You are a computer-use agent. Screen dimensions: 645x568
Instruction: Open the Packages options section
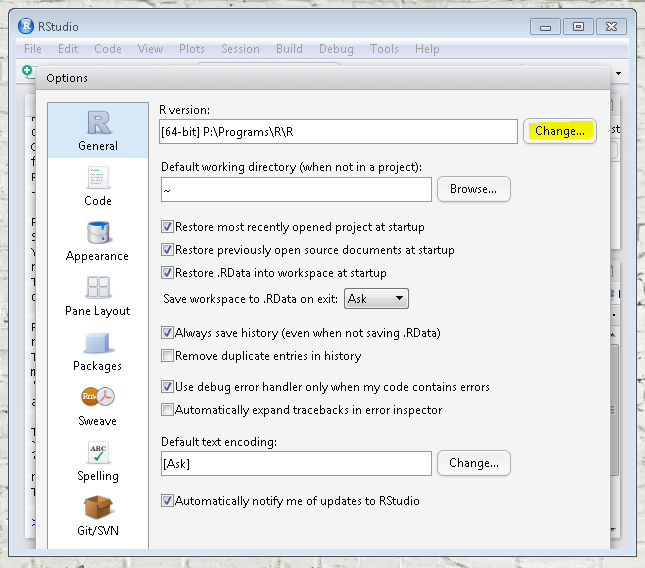pos(98,351)
